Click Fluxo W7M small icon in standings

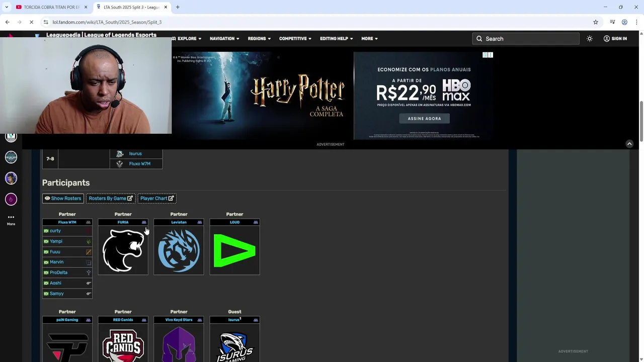(120, 164)
